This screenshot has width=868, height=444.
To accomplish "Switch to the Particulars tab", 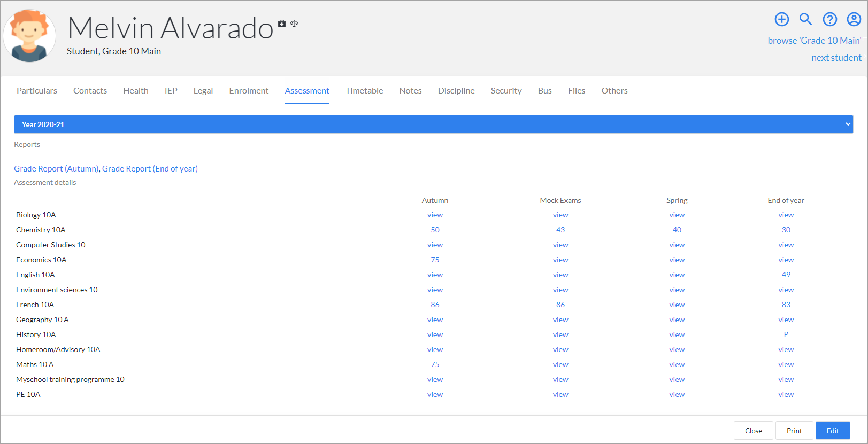I will [x=37, y=91].
